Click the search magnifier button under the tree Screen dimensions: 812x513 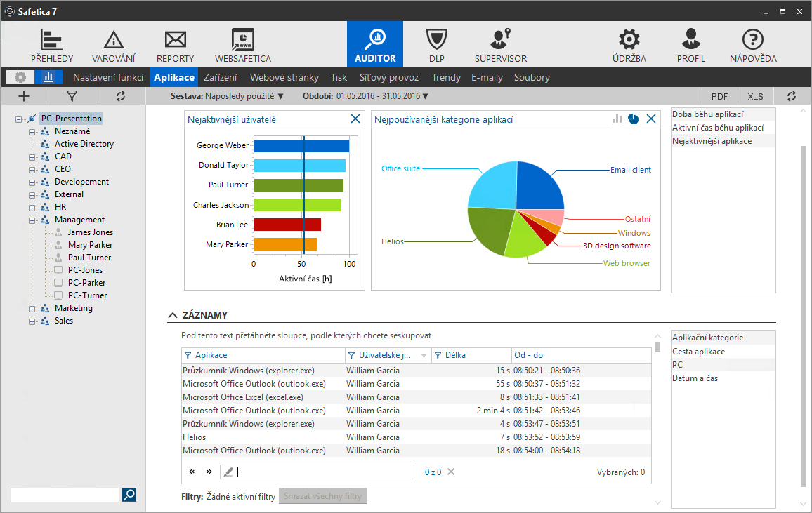129,495
